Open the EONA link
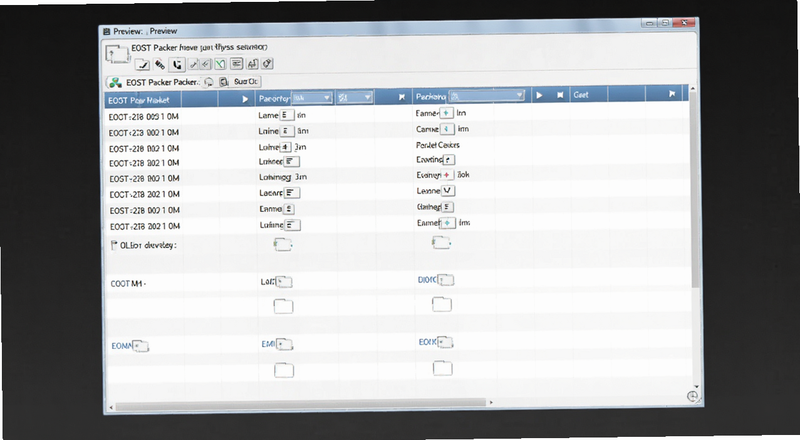 point(121,346)
